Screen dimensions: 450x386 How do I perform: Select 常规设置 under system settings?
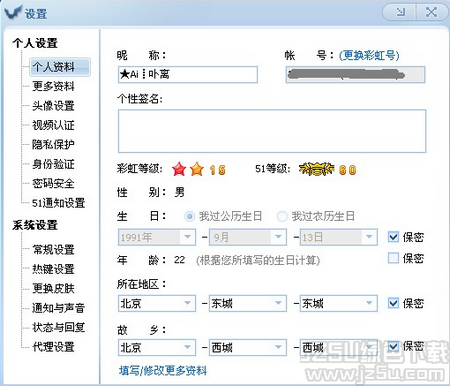tap(53, 249)
